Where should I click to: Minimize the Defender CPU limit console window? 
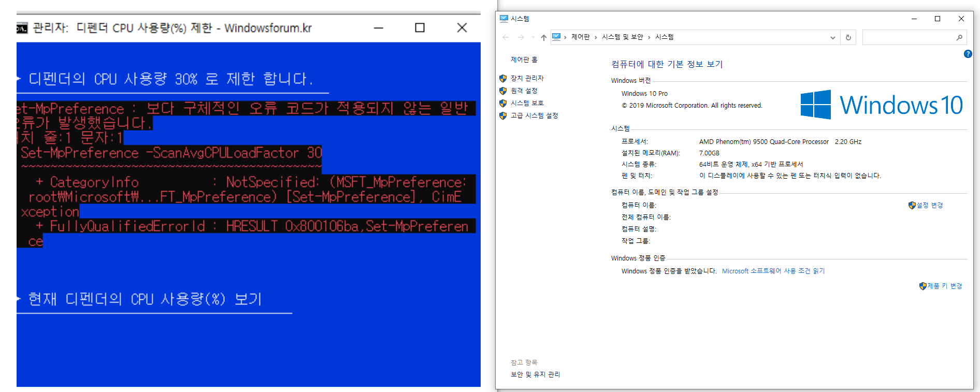click(x=379, y=27)
